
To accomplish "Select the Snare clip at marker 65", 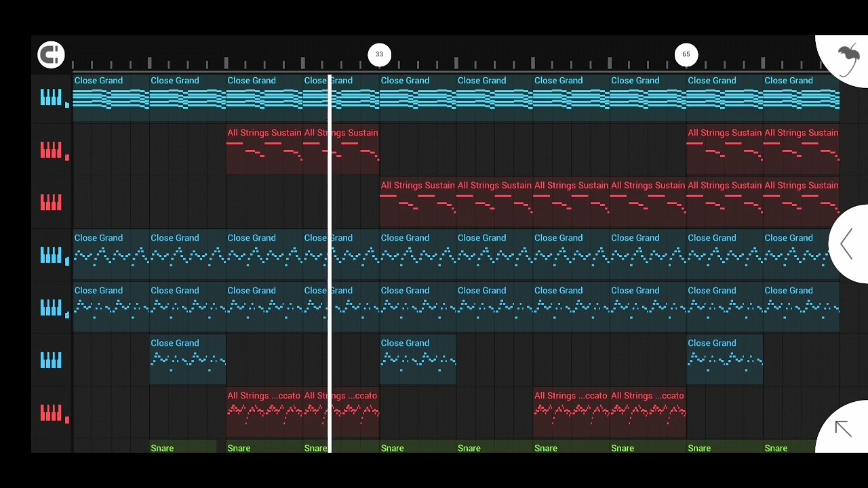I will (725, 447).
